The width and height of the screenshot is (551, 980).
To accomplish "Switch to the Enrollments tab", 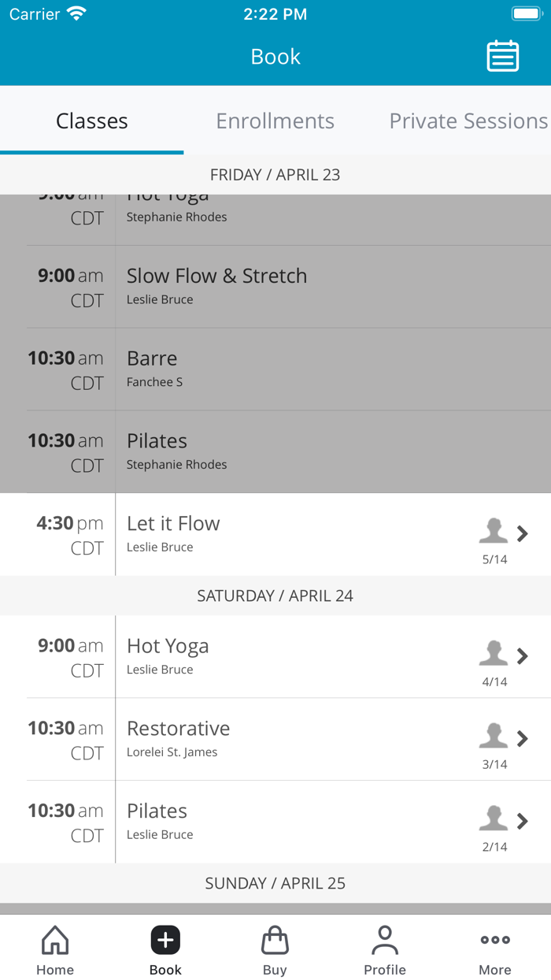I will click(275, 121).
